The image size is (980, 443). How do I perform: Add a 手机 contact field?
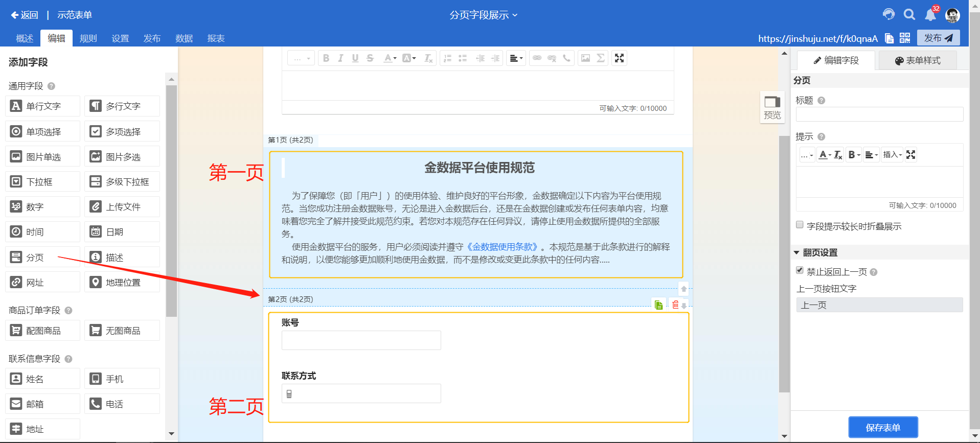tap(122, 379)
